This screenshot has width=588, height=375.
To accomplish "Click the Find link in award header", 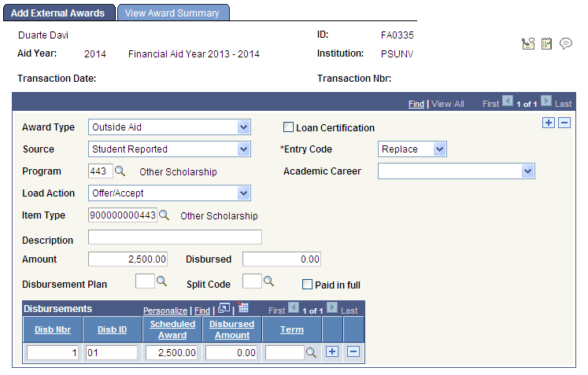I will [x=416, y=104].
